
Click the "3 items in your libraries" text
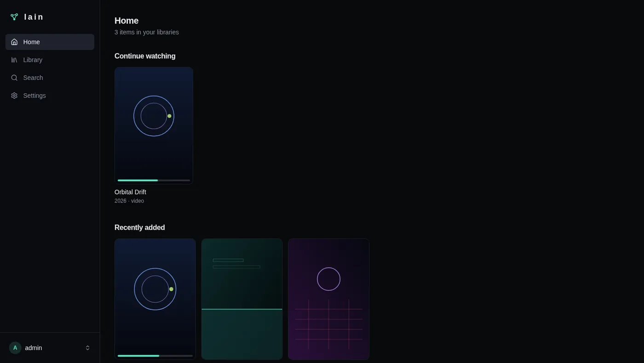coord(147,32)
